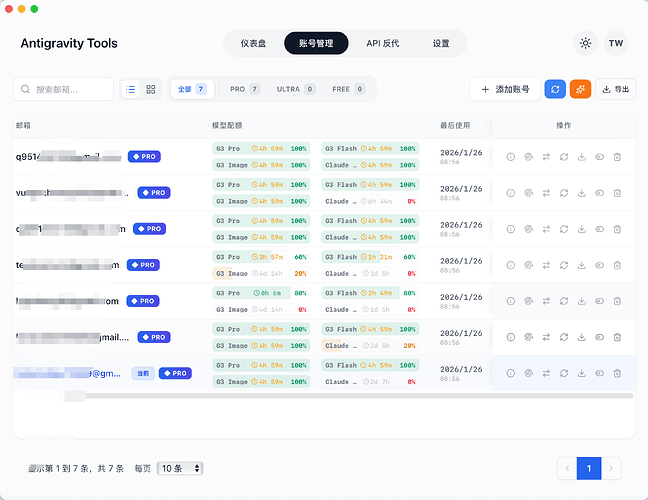Switch to grid card view layout
The width and height of the screenshot is (648, 500).
[x=151, y=89]
